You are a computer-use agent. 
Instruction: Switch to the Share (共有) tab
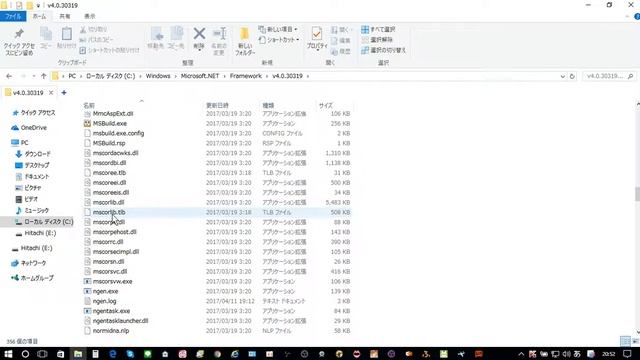click(x=65, y=16)
